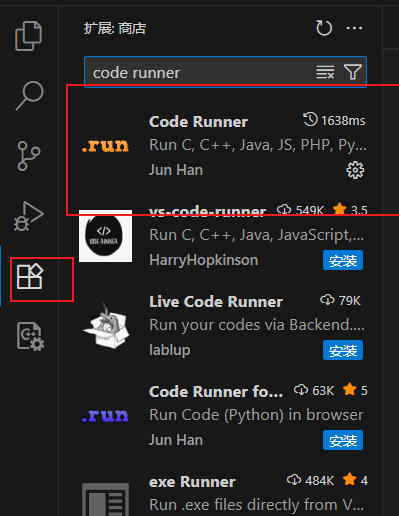Refresh the extensions marketplace list

(324, 28)
